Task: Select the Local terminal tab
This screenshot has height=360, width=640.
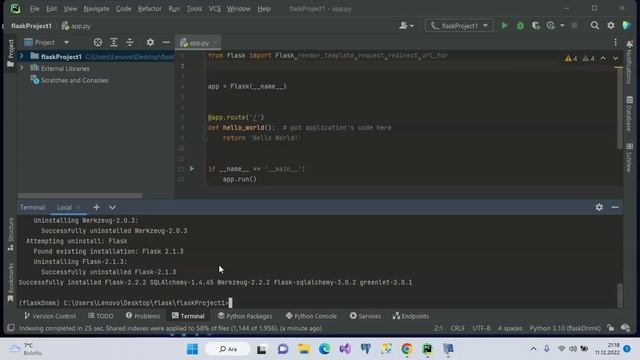Action: 64,207
